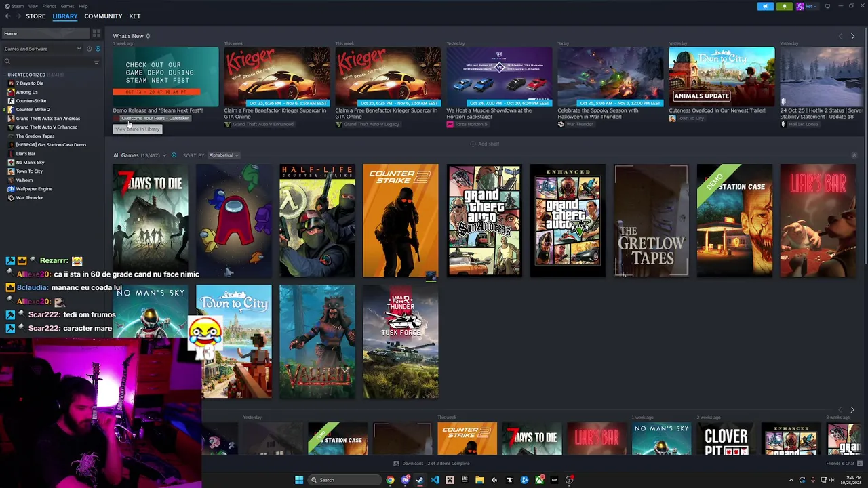Open the Alphabetical sort dropdown
Viewport: 868px width, 488px height.
(223, 155)
